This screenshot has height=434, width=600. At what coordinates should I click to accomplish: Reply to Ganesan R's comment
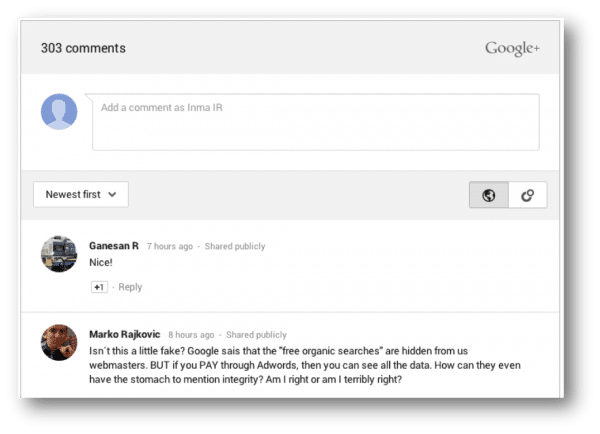[x=130, y=287]
